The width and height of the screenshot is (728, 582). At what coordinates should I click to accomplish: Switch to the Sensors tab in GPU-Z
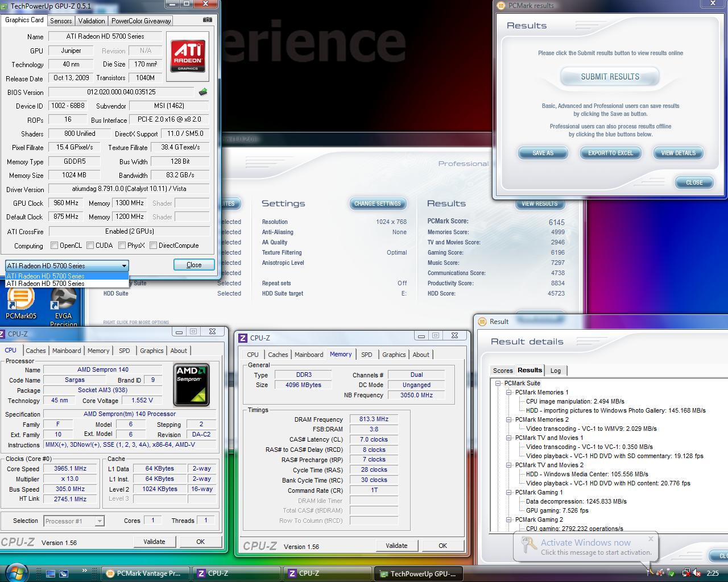(61, 21)
